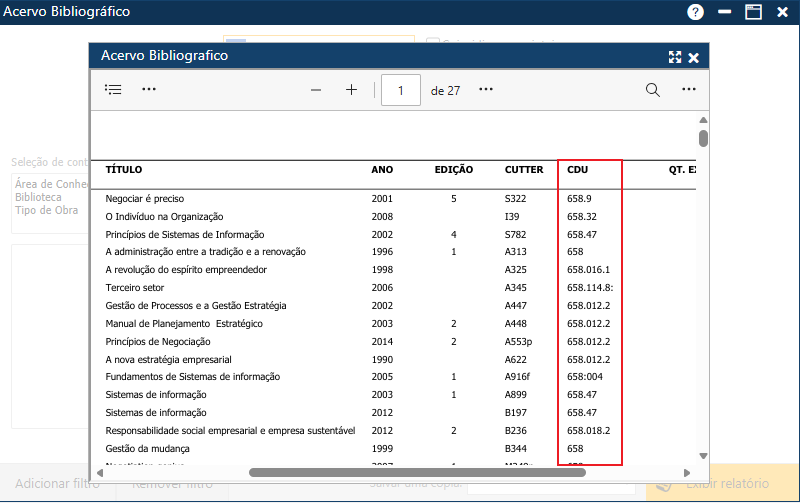
Task: Click the page number input field
Action: 401,90
